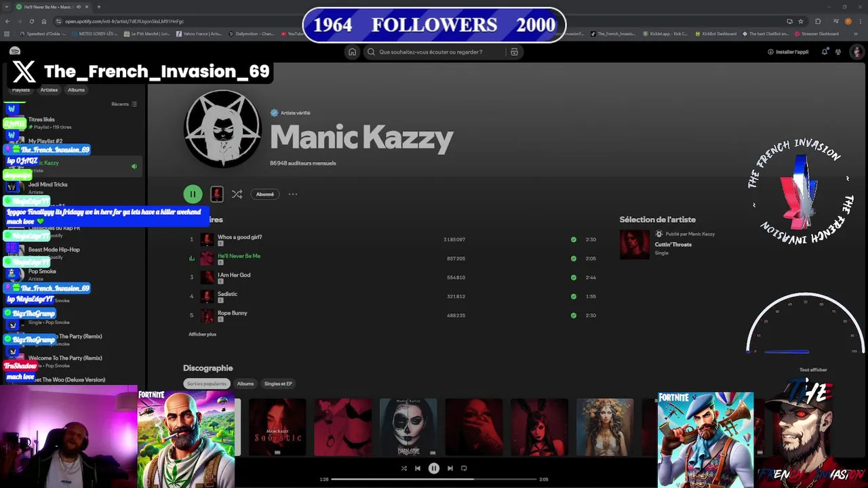This screenshot has width=868, height=488.
Task: Go back with browser back arrow
Action: [7, 21]
